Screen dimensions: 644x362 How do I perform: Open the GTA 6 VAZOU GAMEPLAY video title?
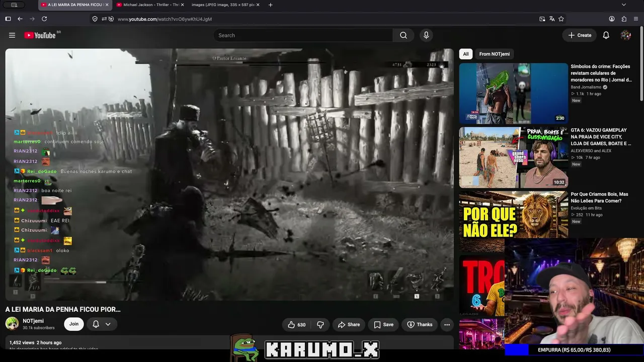(601, 137)
